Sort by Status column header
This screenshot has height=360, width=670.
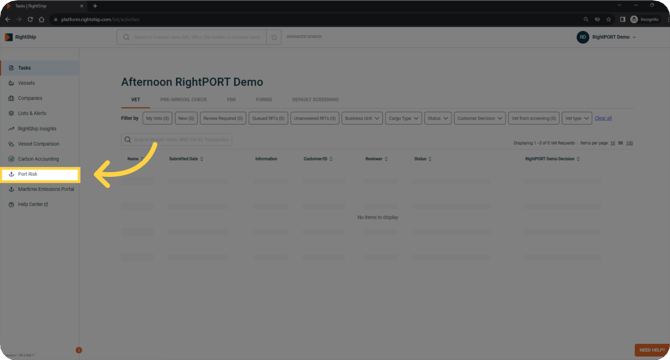(423, 159)
